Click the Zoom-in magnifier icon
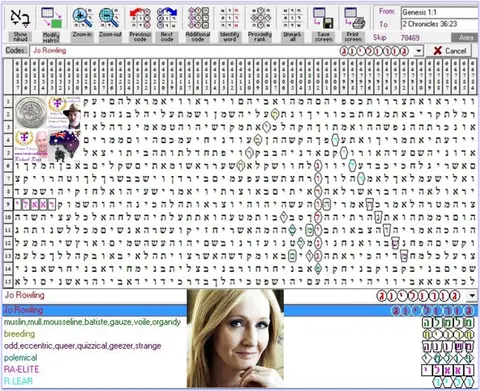Screen dimensions: 480x391 82,18
